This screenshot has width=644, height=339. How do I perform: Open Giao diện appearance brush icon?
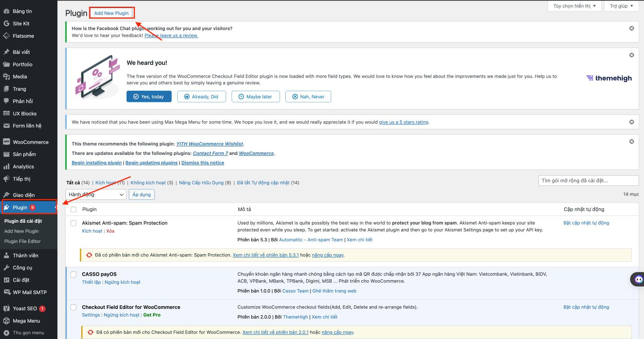coord(6,195)
